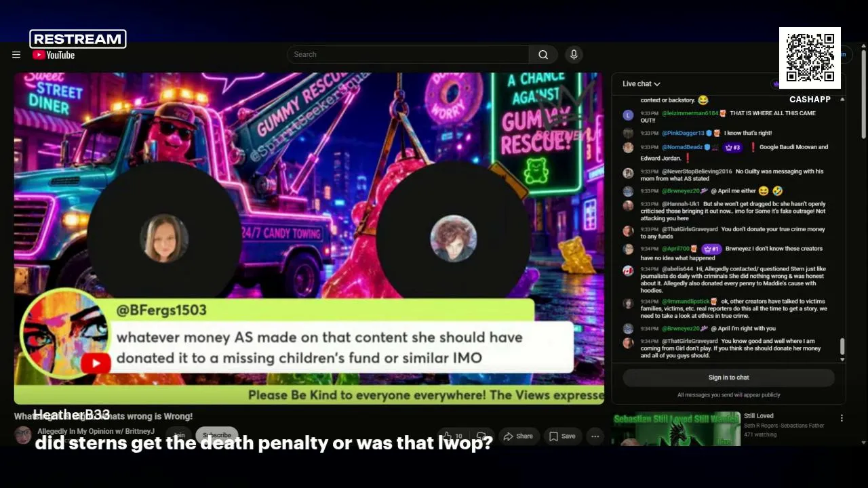
Task: Select the @abelis644 username in chat
Action: click(677, 269)
